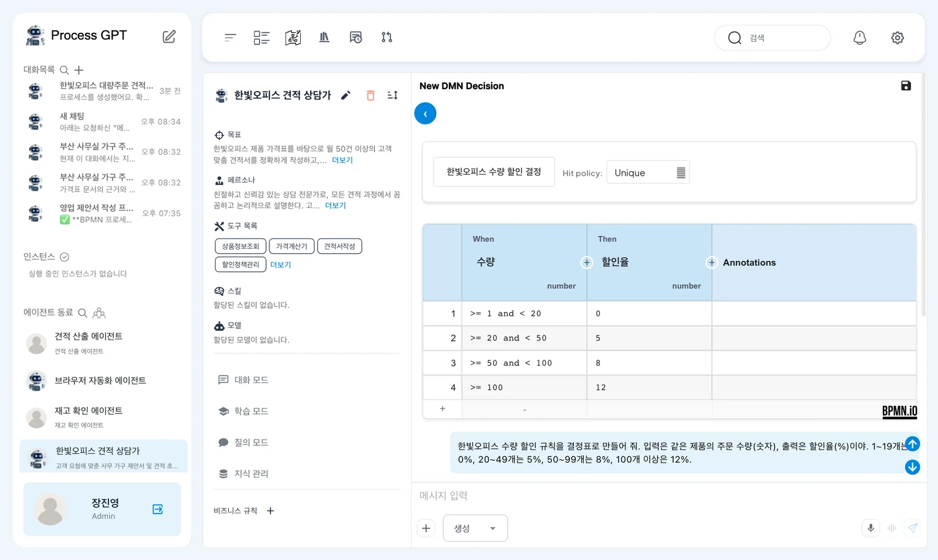Image resolution: width=938 pixels, height=560 pixels.
Task: Edit agent name 한빛오피스 견적 상담가 pencil
Action: (x=346, y=95)
